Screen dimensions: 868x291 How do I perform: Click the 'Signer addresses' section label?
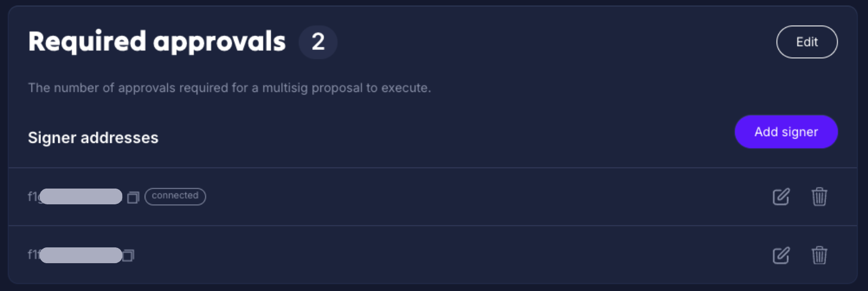click(93, 138)
